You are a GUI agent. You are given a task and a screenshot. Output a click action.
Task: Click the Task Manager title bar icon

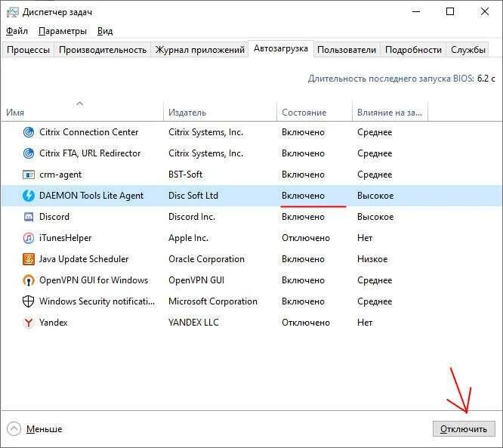click(13, 12)
